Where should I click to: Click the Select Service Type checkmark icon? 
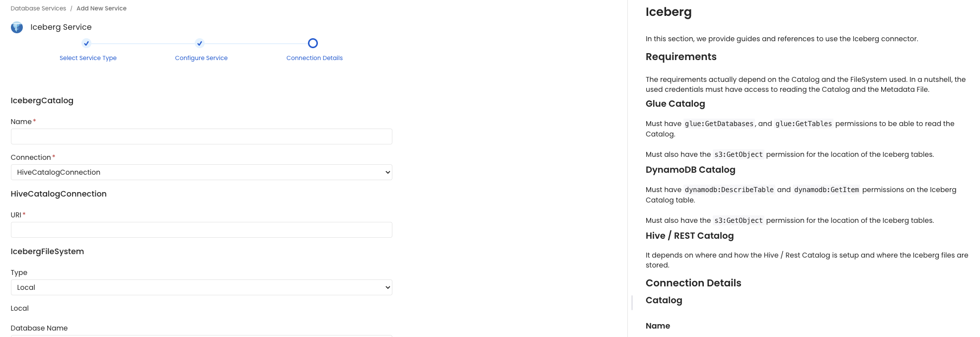pos(86,43)
